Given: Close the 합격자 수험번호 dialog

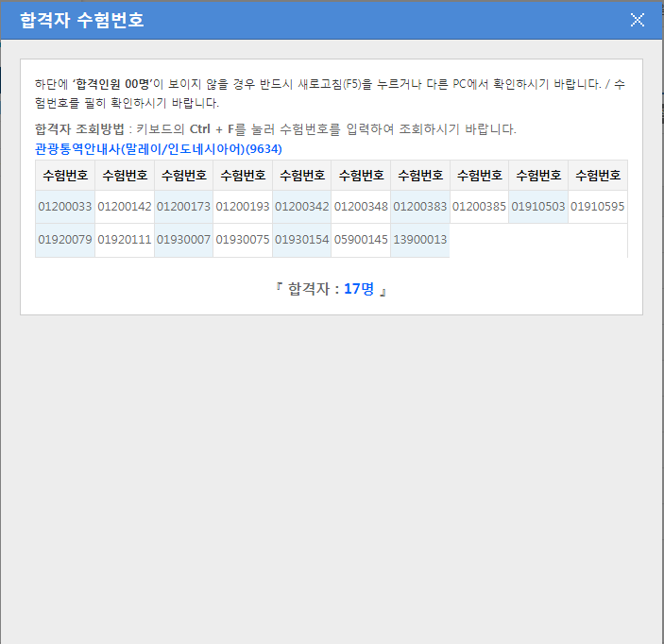Looking at the screenshot, I should pyautogui.click(x=637, y=20).
